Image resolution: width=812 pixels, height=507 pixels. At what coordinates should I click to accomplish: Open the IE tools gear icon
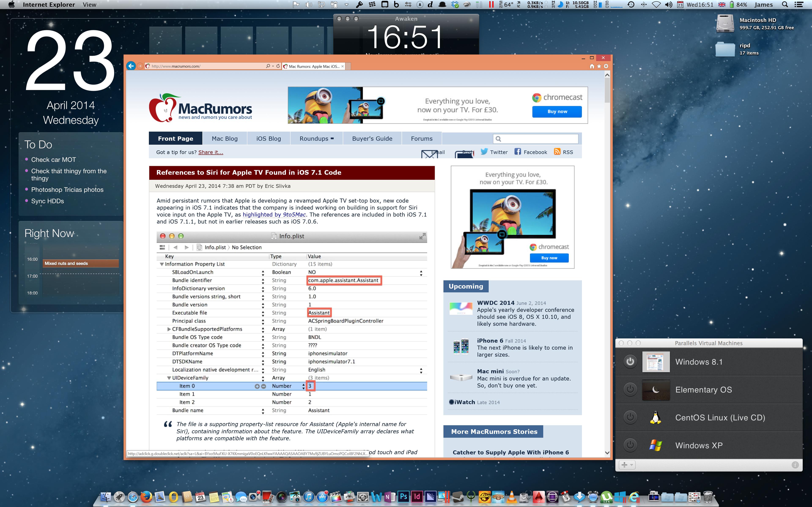(606, 66)
